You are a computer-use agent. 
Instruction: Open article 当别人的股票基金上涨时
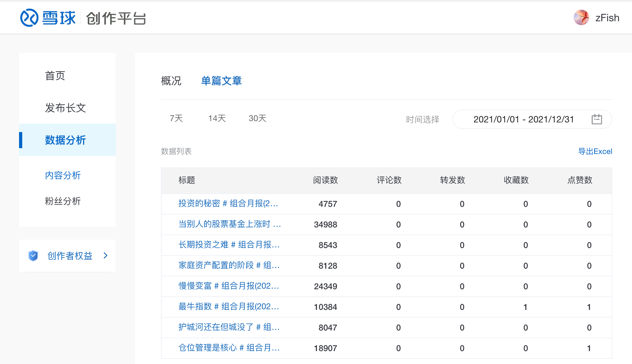tap(229, 224)
